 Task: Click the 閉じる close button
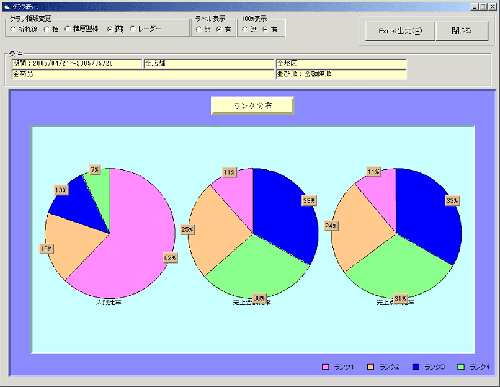tap(462, 31)
